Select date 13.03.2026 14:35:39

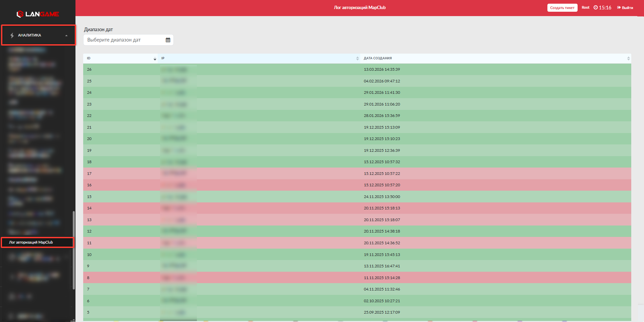point(382,69)
